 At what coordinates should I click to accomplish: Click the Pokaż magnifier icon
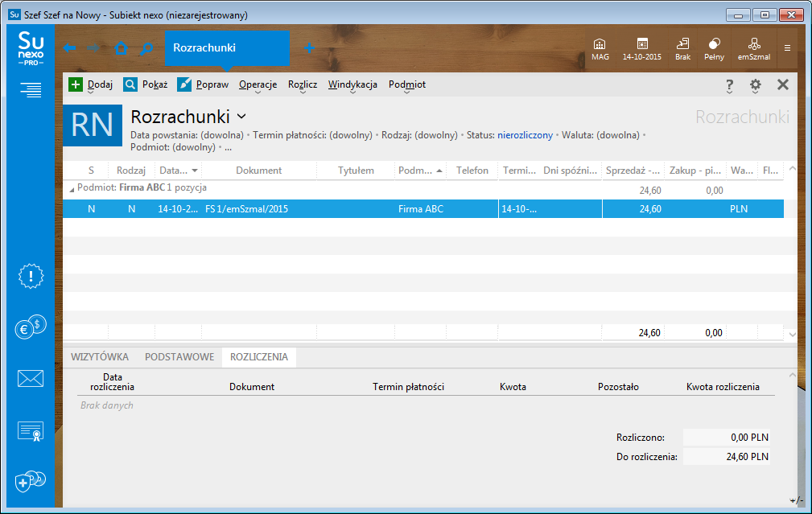pos(130,84)
